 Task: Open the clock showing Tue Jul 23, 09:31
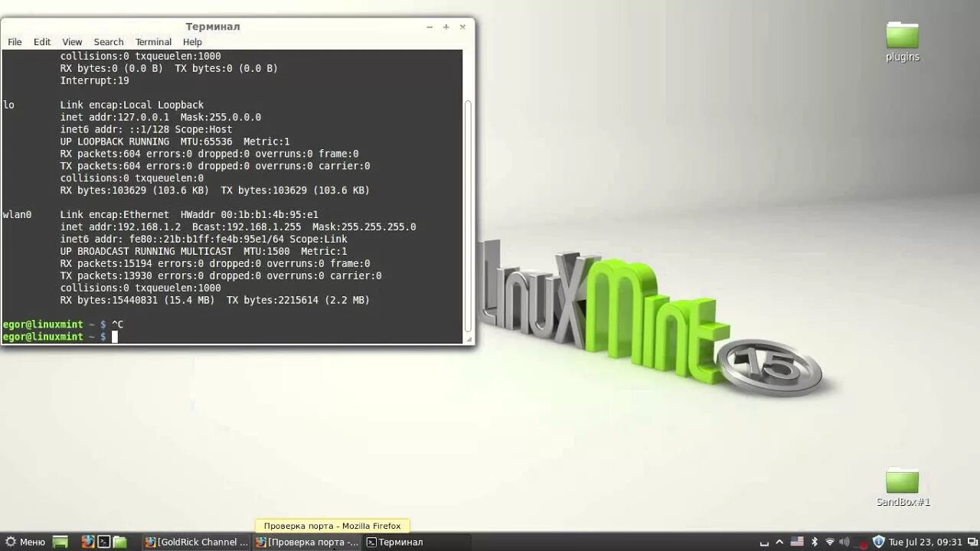coord(925,542)
